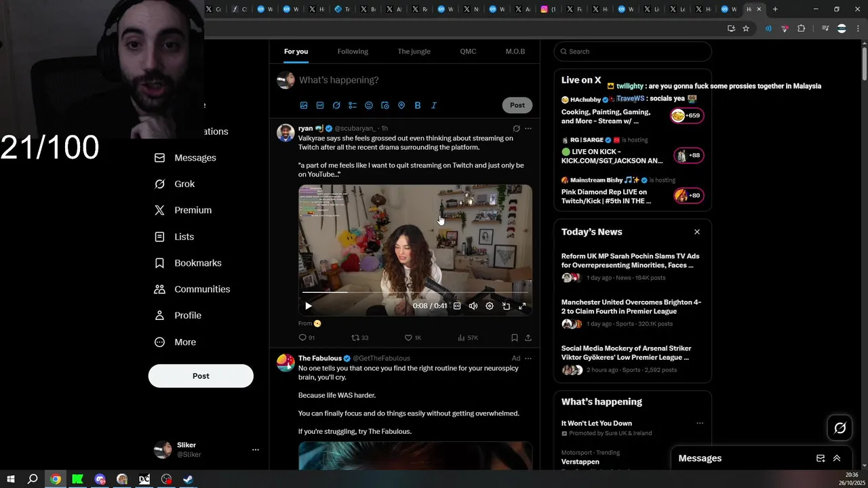
Task: Bookmark ryan's Valkyrae post
Action: click(515, 338)
